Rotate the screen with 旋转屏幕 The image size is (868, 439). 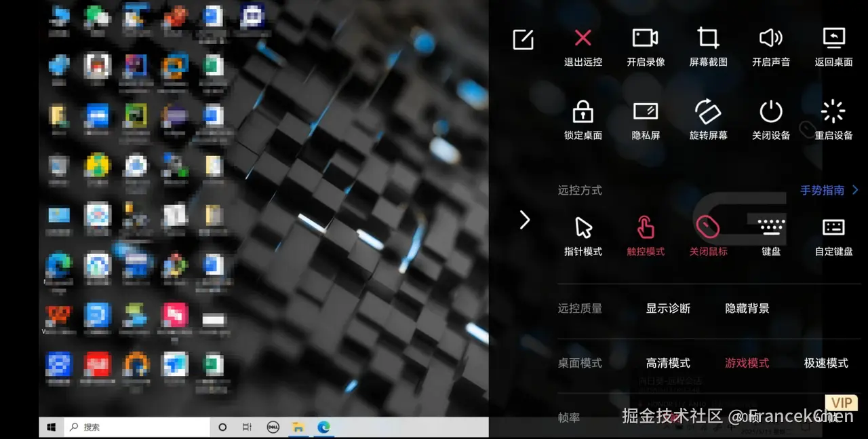(x=708, y=120)
